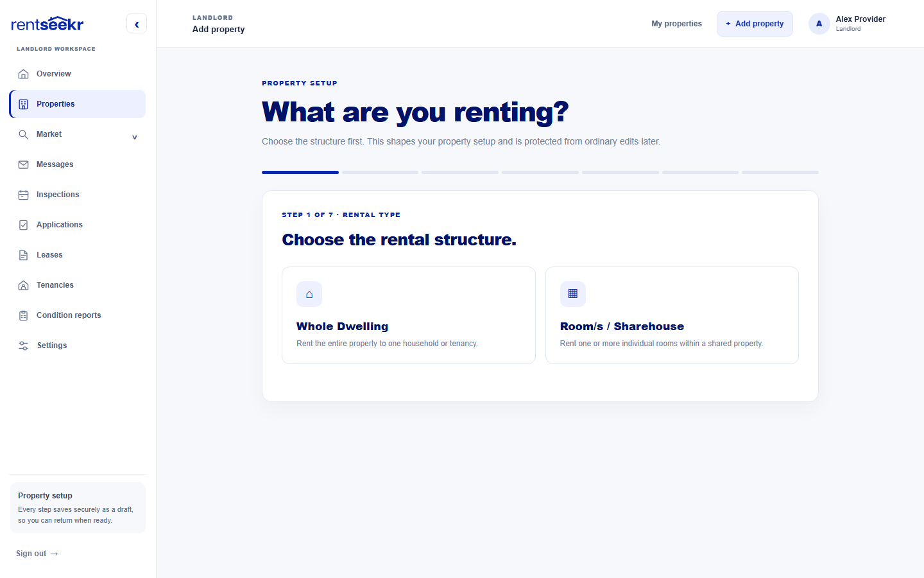Click the Messages envelope icon
Image resolution: width=924 pixels, height=578 pixels.
pos(24,164)
